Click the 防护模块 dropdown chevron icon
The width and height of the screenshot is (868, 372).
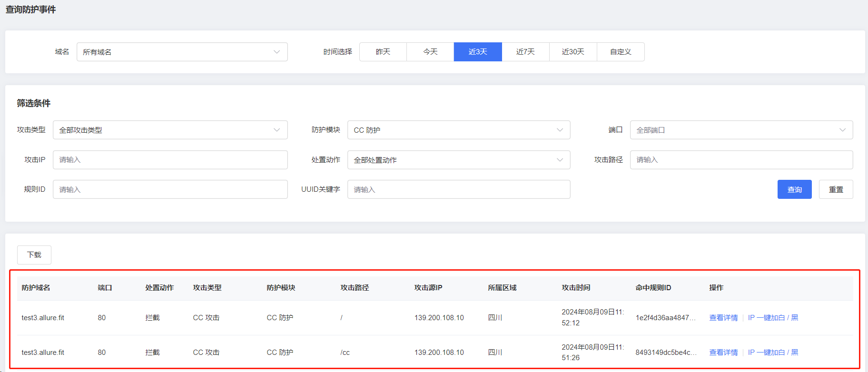560,130
